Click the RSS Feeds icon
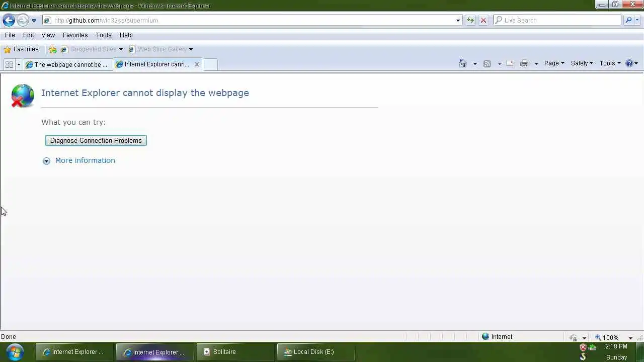 487,63
